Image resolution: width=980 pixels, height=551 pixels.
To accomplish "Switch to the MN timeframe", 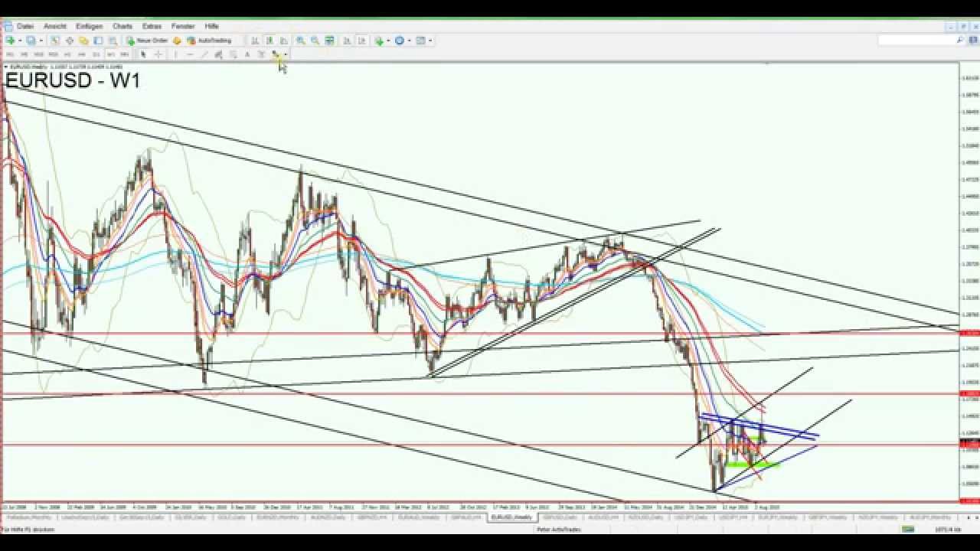I will [x=124, y=54].
